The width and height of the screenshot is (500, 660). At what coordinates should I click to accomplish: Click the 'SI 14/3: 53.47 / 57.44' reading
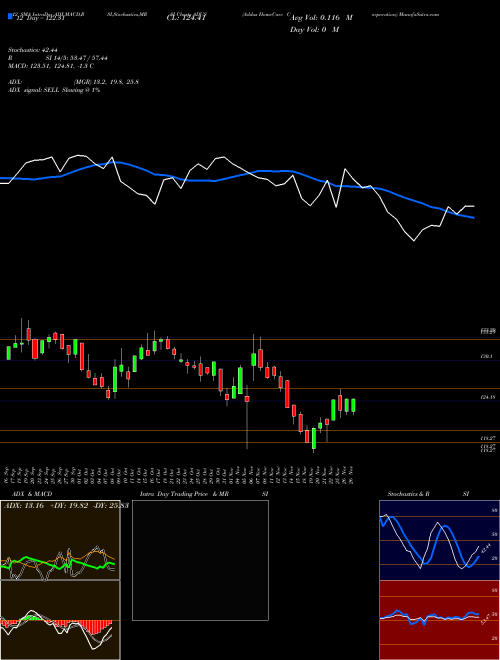77,58
